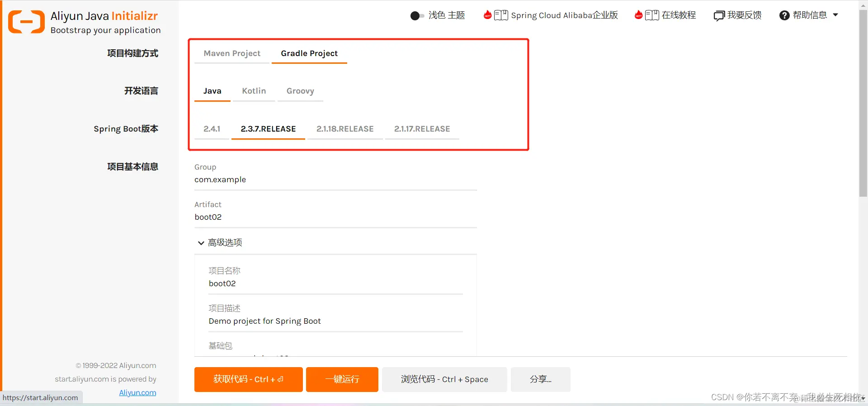Click the 项目描述 description field
The height and width of the screenshot is (406, 868).
(335, 321)
